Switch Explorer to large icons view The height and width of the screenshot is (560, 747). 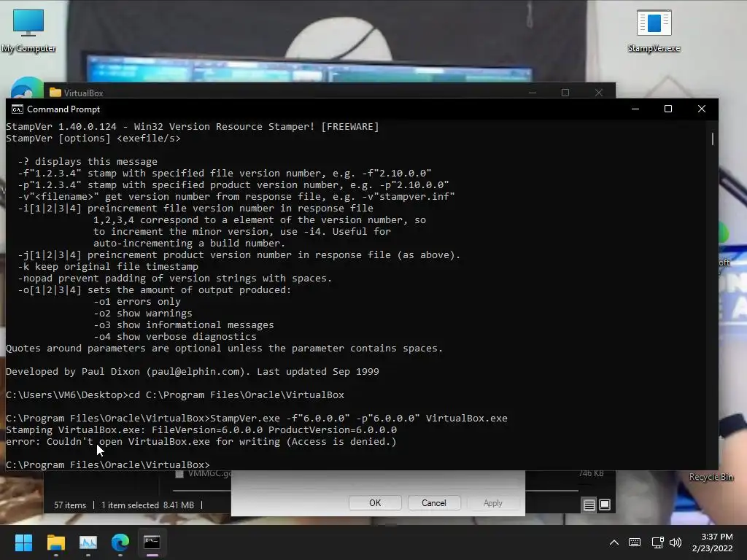coord(605,505)
